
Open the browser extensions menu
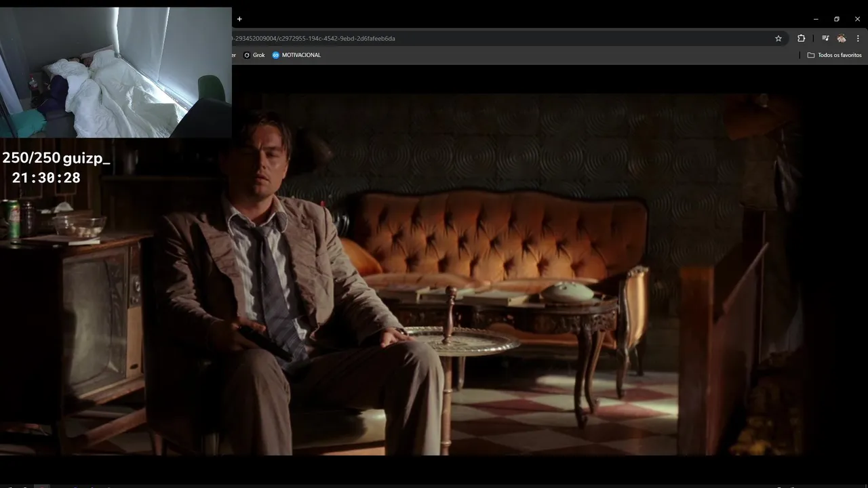801,39
